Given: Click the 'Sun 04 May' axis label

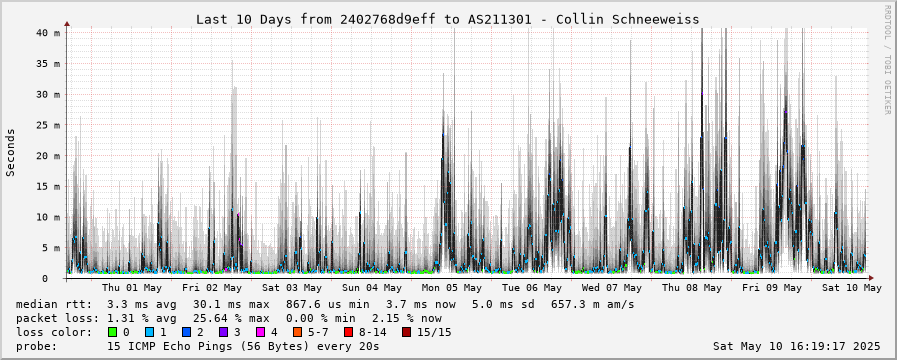Looking at the screenshot, I should pyautogui.click(x=372, y=288).
